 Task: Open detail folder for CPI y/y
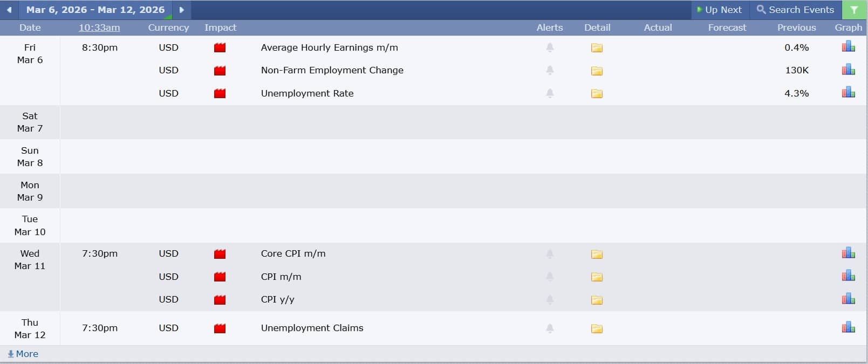597,300
